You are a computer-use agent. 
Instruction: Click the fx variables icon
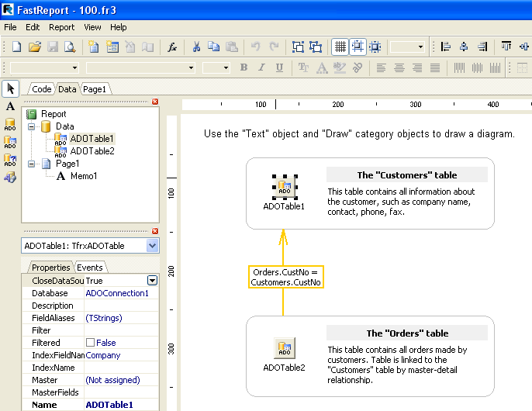click(172, 47)
